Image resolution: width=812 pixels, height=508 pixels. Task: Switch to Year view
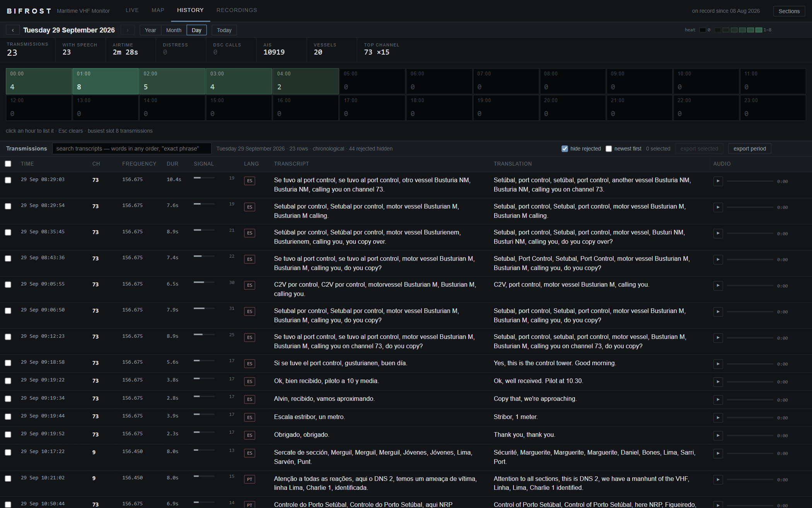click(150, 30)
